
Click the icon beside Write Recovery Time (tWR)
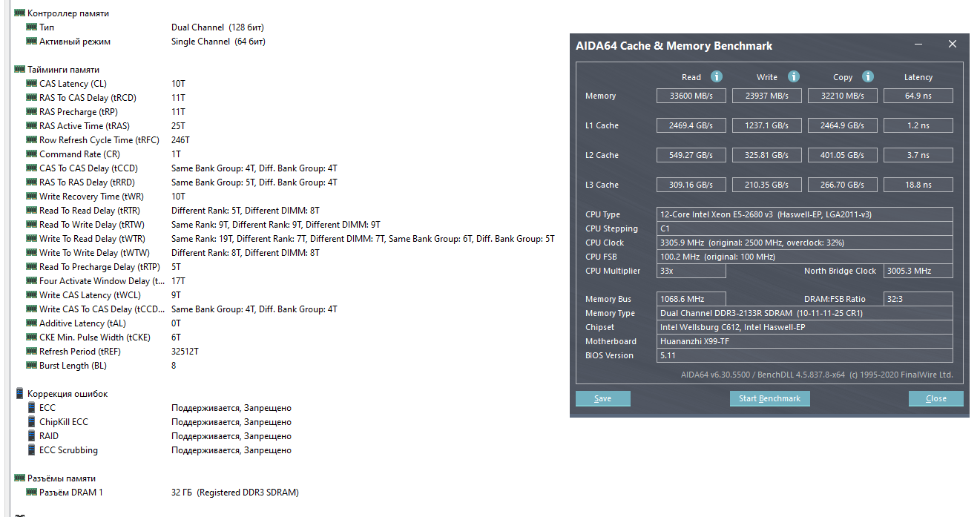click(31, 197)
